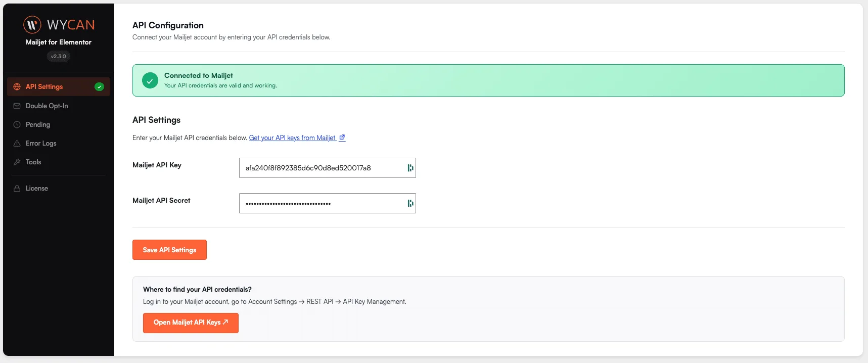Click the Where to find your API credentials? text
Screen dimensions: 868x363
tap(197, 289)
